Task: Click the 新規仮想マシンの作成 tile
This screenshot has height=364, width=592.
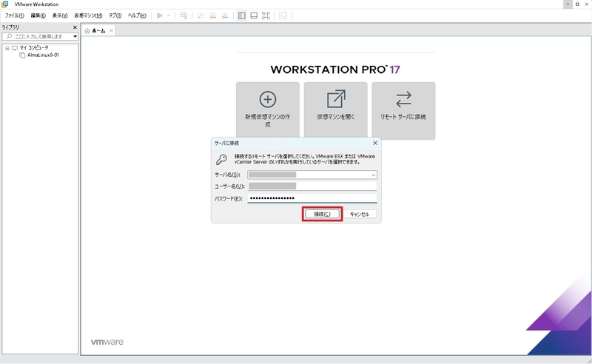Action: pyautogui.click(x=268, y=110)
